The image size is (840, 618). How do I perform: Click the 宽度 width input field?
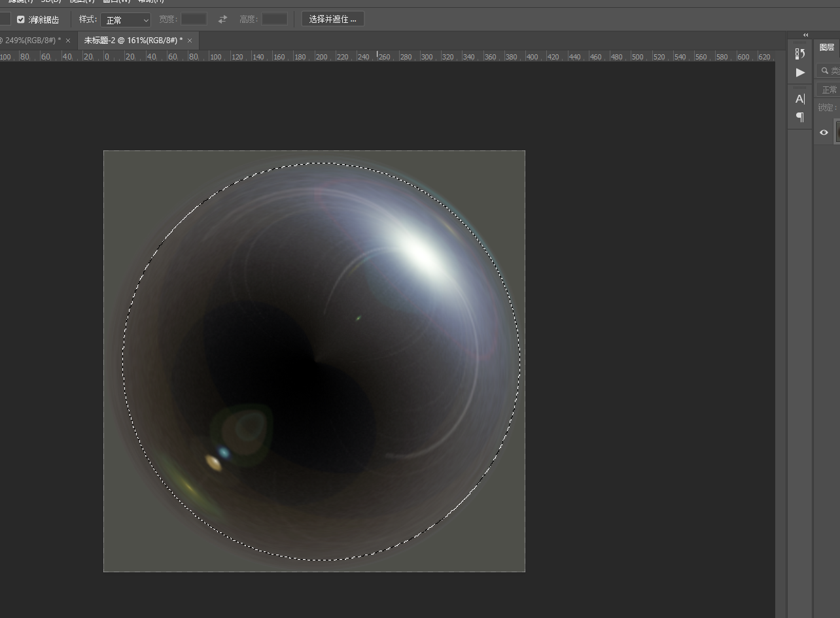[x=194, y=20]
